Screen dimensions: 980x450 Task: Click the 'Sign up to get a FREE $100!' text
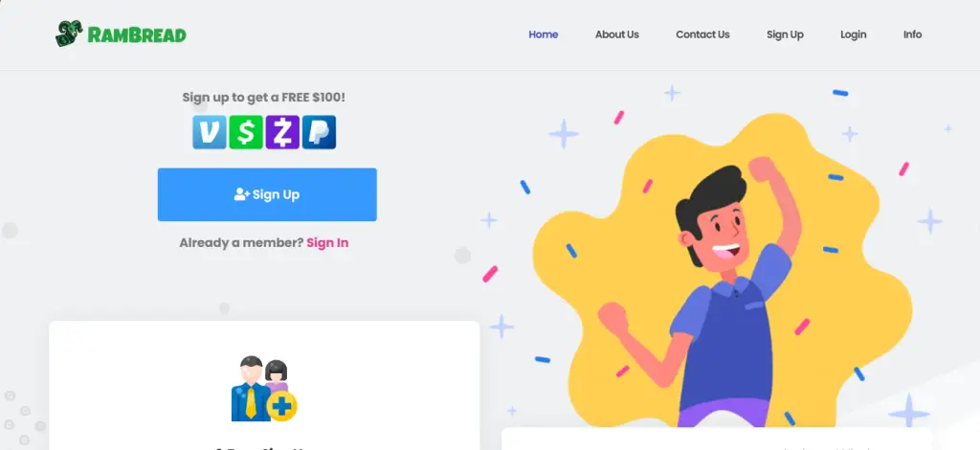point(264,98)
